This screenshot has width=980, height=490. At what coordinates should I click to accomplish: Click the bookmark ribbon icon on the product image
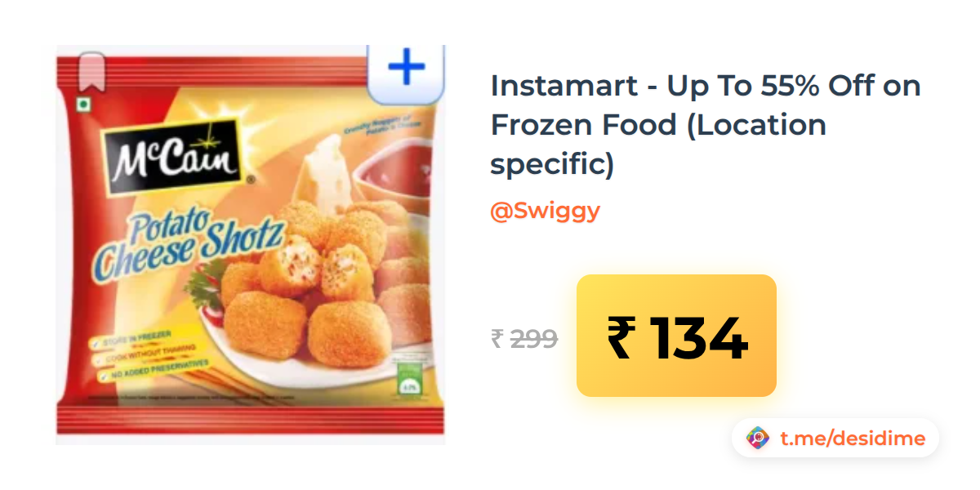91,70
